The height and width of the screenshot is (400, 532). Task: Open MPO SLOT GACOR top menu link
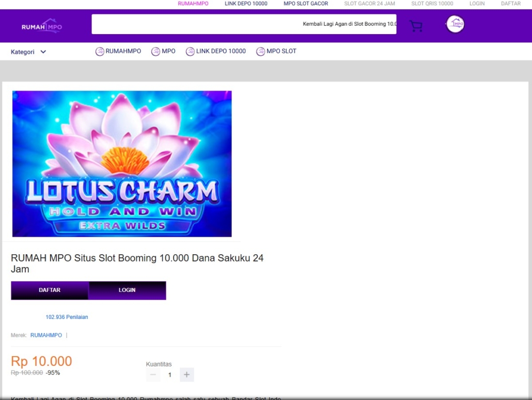[306, 4]
